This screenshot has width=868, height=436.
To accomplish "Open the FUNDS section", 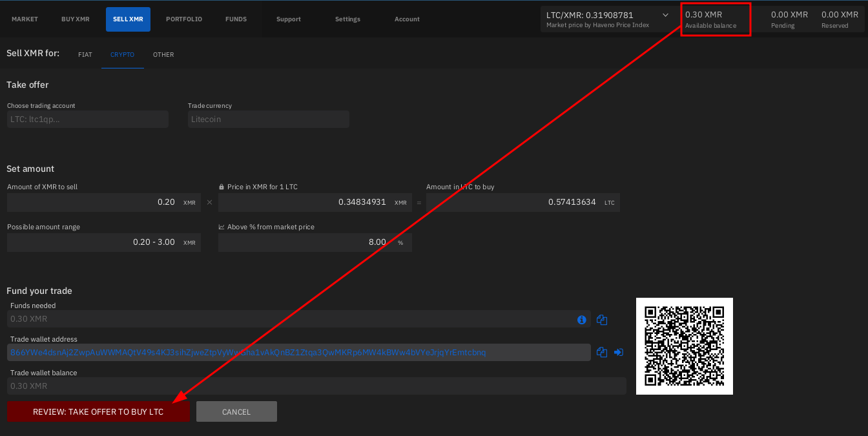I will click(236, 19).
